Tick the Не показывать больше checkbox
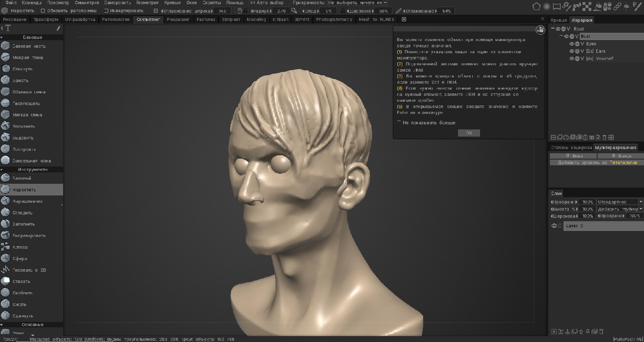Screen dimensions: 644x342 (x=399, y=122)
